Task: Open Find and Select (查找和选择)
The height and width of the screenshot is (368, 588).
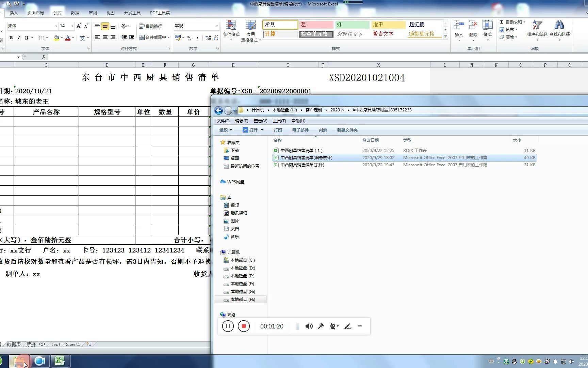Action: [559, 31]
